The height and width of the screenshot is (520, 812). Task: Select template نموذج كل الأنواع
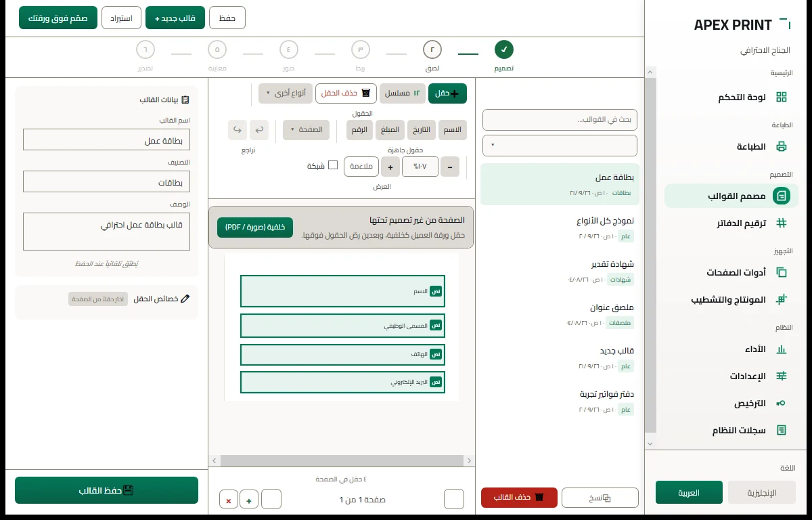click(560, 227)
